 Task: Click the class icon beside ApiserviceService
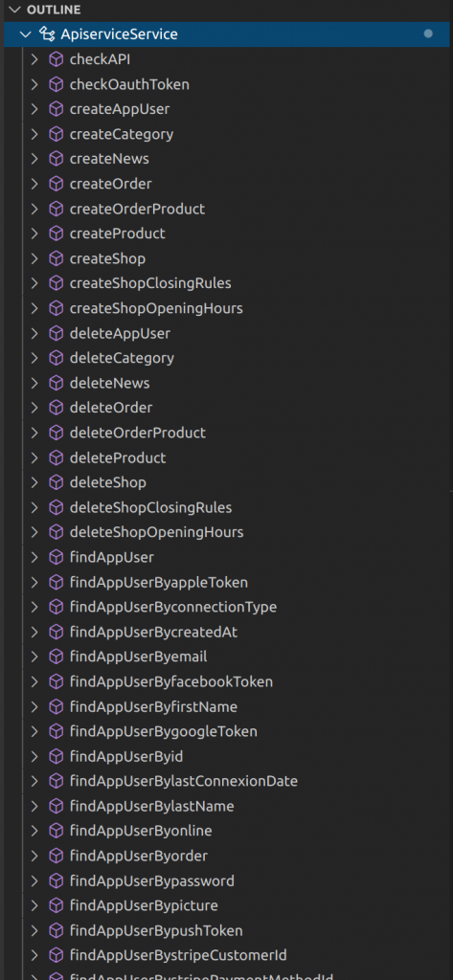tap(47, 34)
